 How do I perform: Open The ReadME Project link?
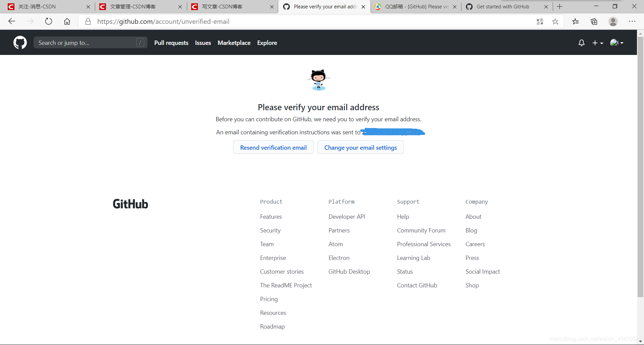coord(286,285)
